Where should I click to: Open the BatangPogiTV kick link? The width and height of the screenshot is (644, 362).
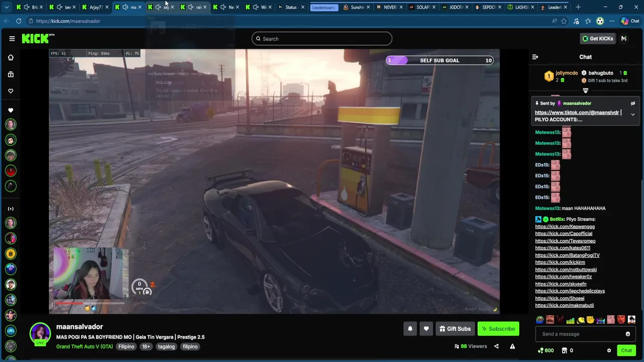pyautogui.click(x=567, y=255)
